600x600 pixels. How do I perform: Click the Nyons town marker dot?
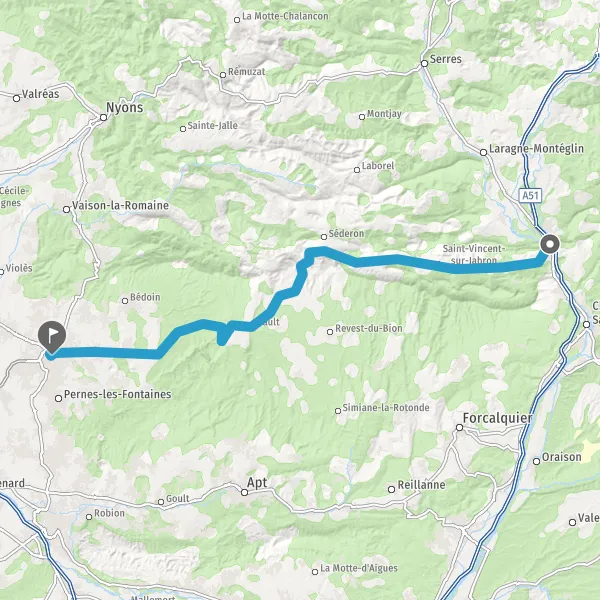(x=103, y=117)
